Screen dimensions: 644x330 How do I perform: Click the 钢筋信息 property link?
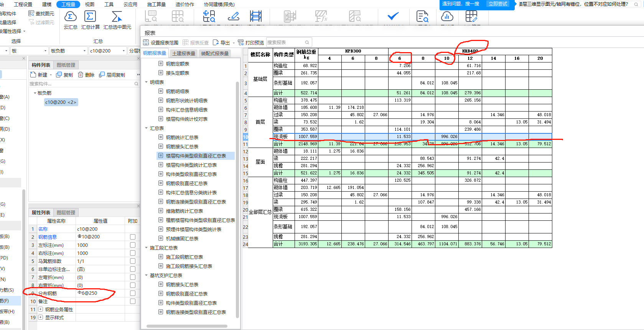(48, 237)
